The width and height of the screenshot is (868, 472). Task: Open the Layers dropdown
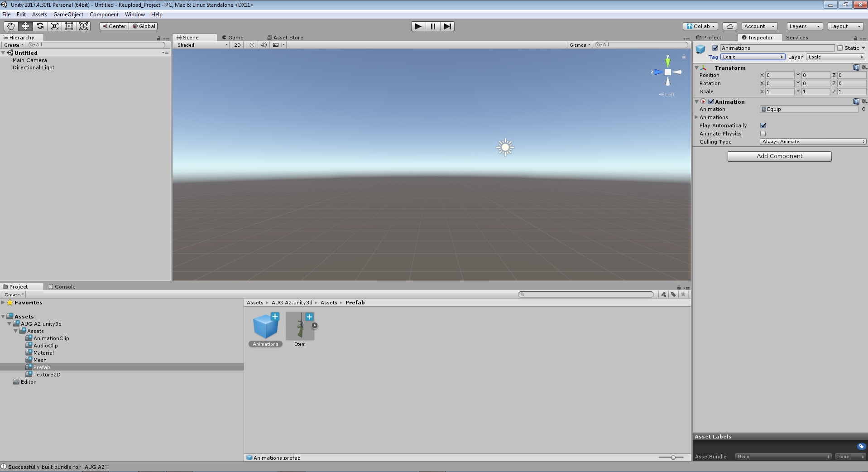click(804, 26)
